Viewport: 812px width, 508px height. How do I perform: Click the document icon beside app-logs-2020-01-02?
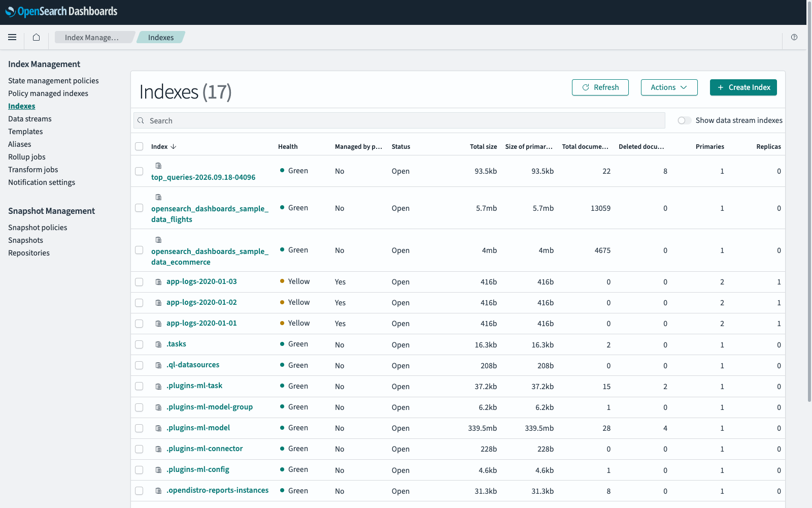point(158,303)
